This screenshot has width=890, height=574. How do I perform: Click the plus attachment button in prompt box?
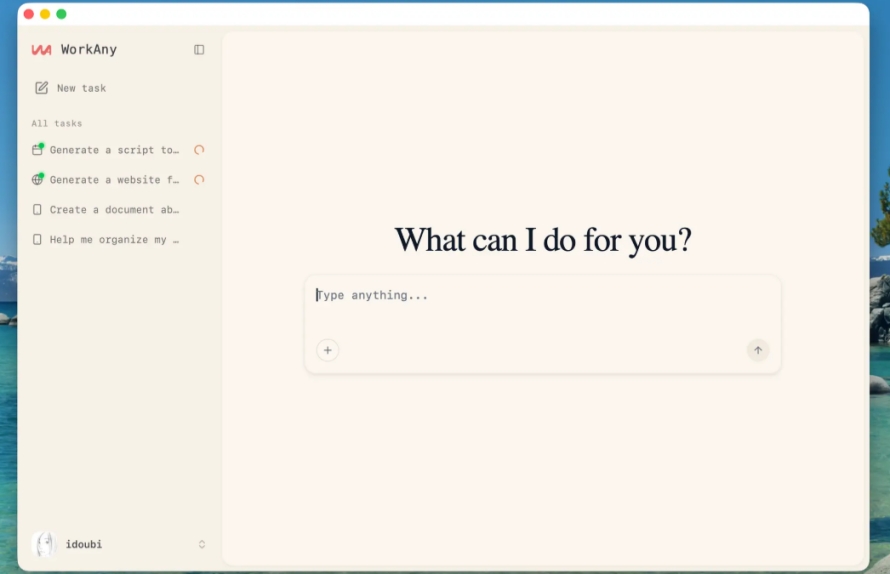328,350
